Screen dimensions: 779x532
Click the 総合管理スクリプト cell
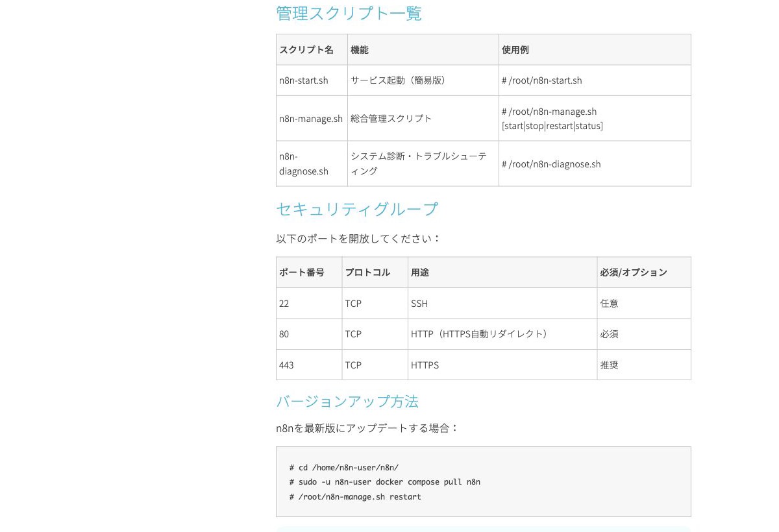point(423,119)
